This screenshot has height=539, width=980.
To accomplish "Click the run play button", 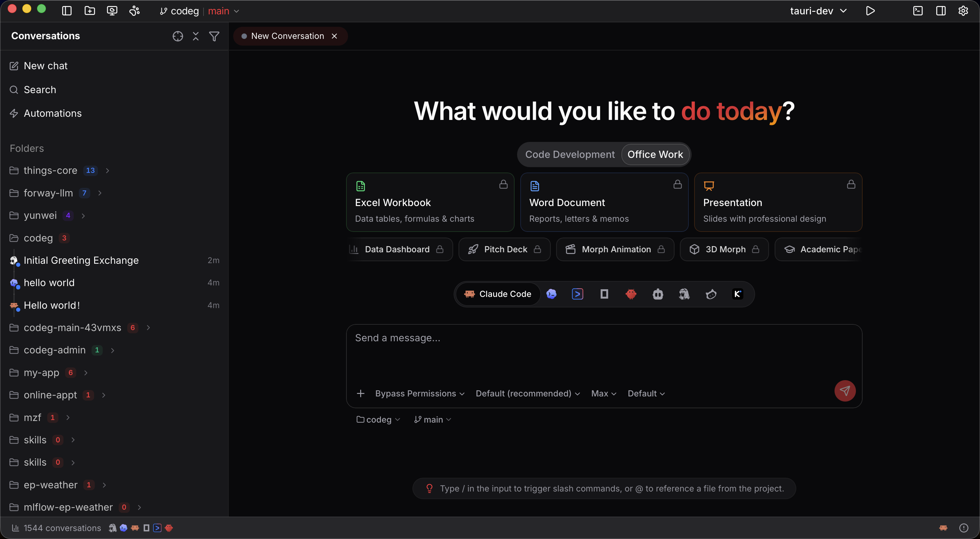I will pyautogui.click(x=870, y=11).
